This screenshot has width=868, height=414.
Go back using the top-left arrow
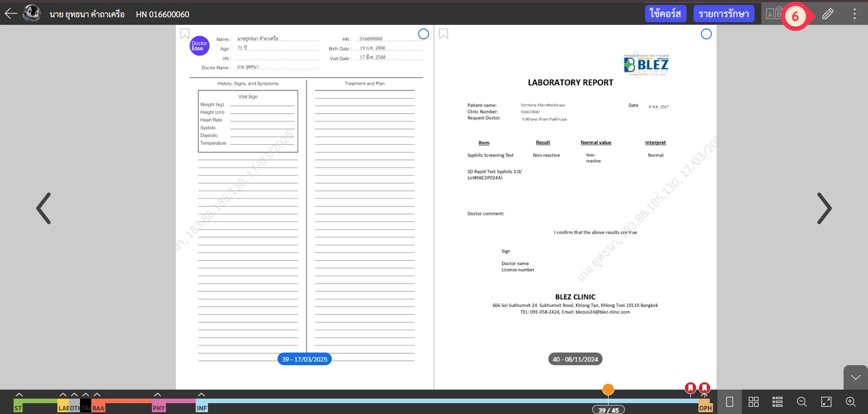tap(11, 14)
